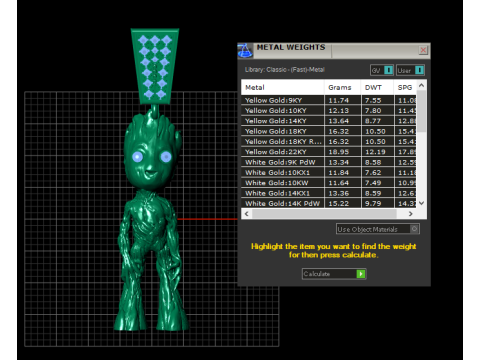Click the gem-studded pendant plate above Groot

click(155, 66)
